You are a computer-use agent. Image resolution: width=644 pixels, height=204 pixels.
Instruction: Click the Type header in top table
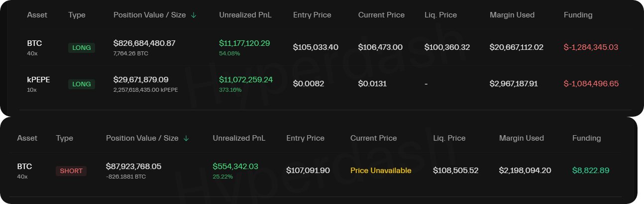[77, 15]
